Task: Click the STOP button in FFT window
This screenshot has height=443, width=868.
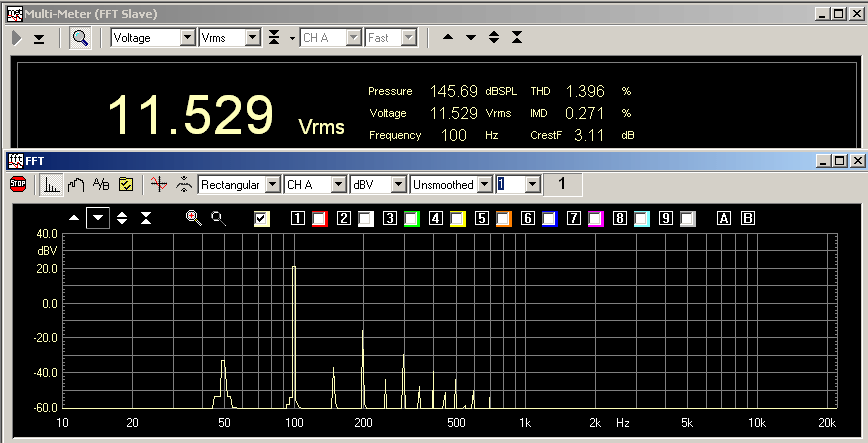Action: pos(18,184)
